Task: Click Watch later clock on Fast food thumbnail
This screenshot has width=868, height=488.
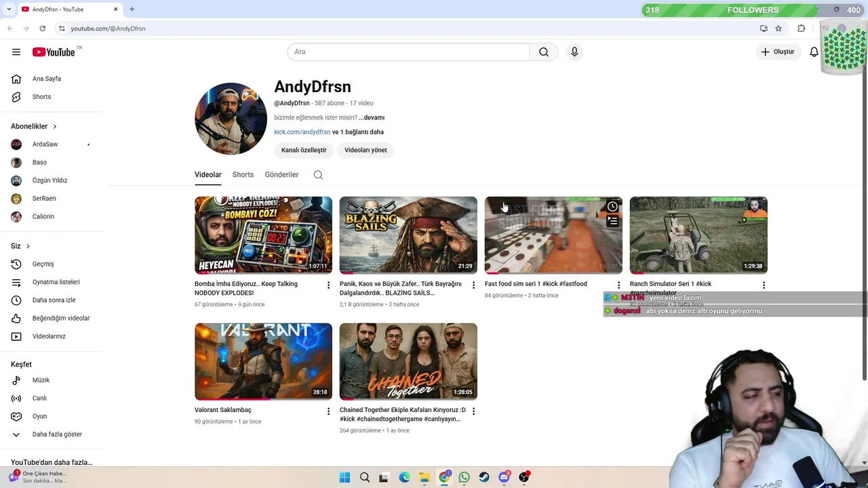Action: click(x=612, y=206)
